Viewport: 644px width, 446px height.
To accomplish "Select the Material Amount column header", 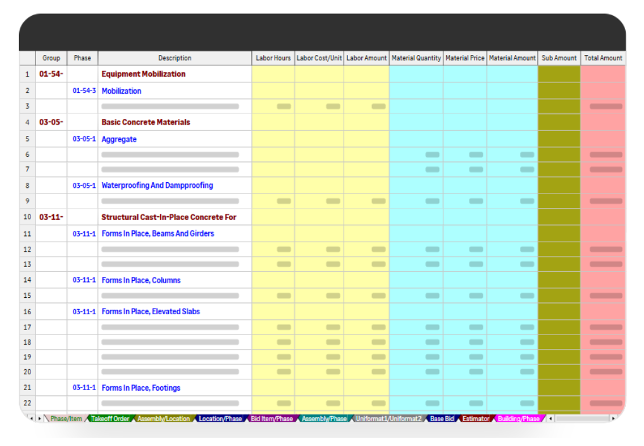I will point(512,58).
